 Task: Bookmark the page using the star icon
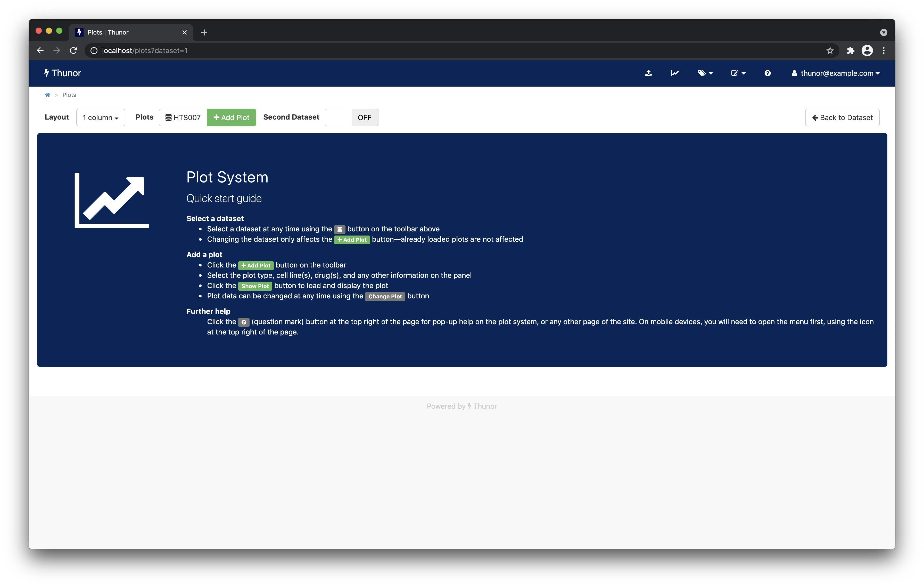click(830, 50)
